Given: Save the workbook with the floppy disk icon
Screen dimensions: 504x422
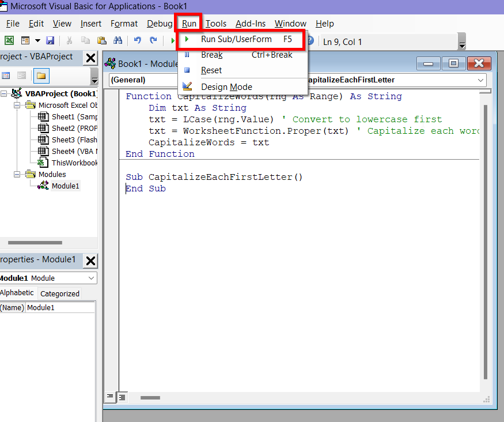Looking at the screenshot, I should (50, 40).
